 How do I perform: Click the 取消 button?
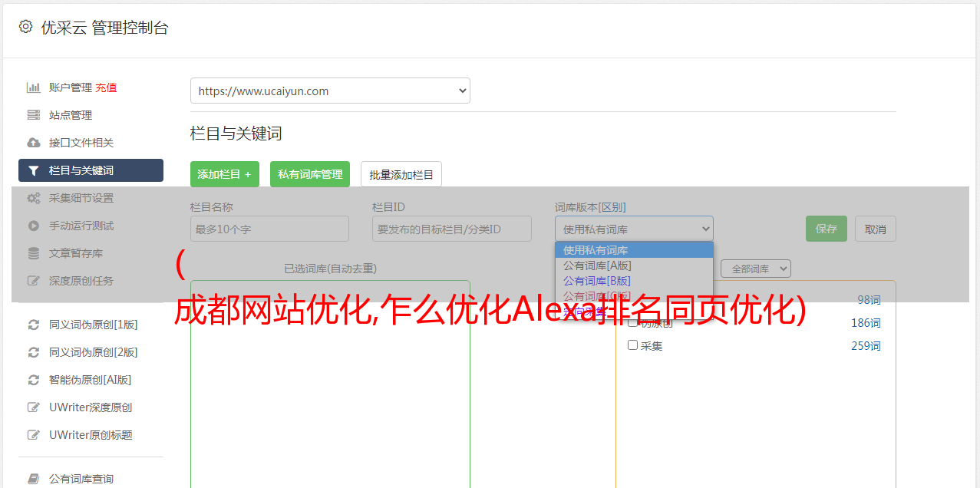(x=876, y=229)
